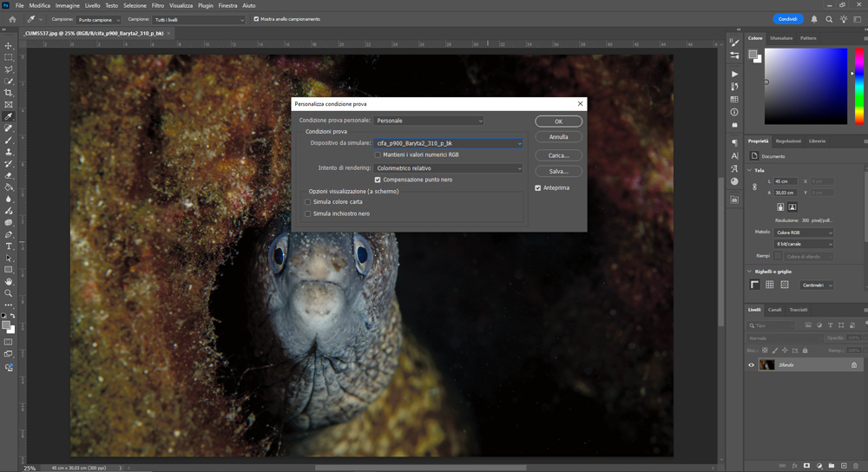The height and width of the screenshot is (472, 868).
Task: Select the Zoom magnifier tool
Action: [x=9, y=293]
